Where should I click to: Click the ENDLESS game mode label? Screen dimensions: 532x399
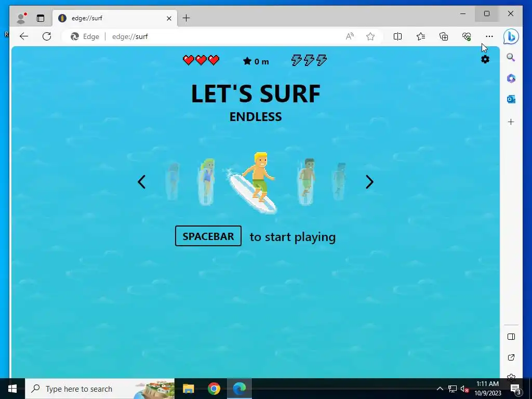[256, 117]
